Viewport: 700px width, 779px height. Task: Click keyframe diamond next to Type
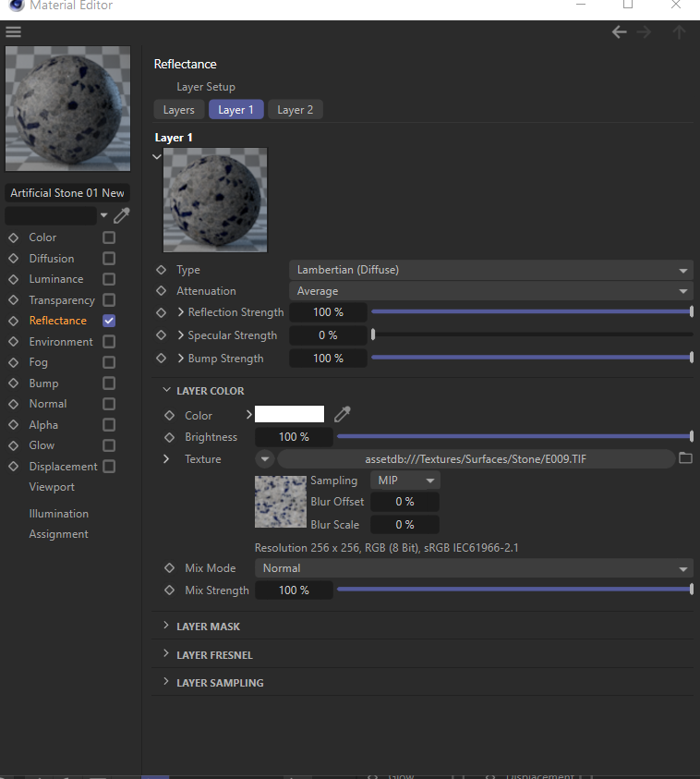[162, 270]
